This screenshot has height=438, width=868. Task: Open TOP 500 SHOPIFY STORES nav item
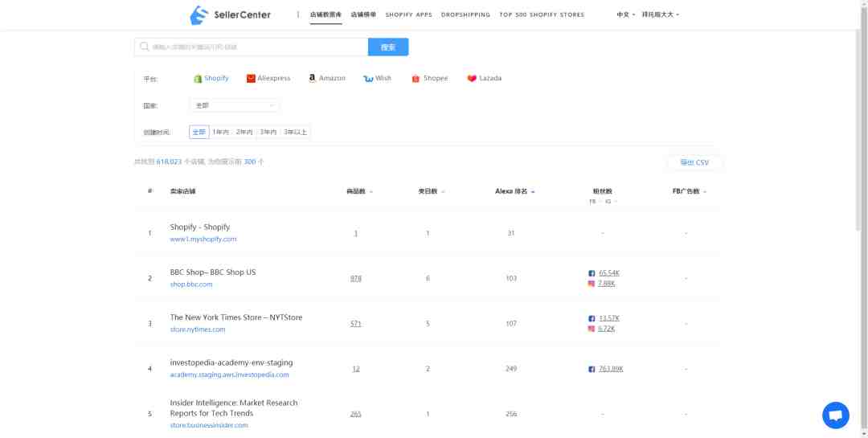coord(542,15)
